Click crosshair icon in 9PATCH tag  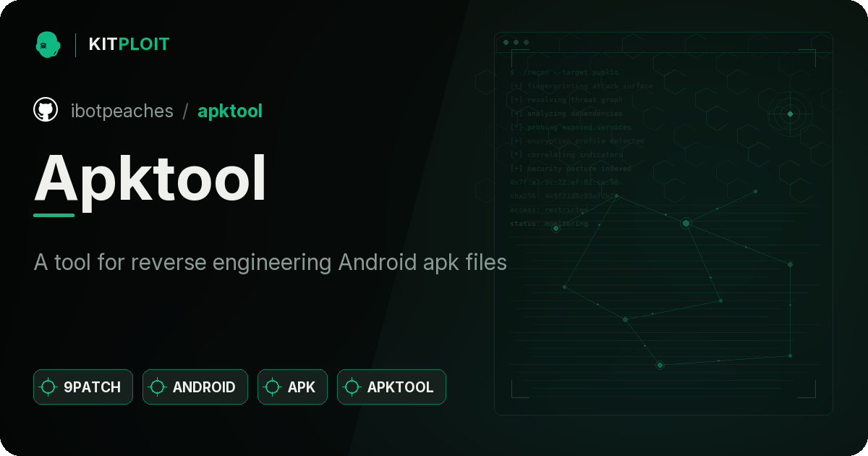[48, 387]
